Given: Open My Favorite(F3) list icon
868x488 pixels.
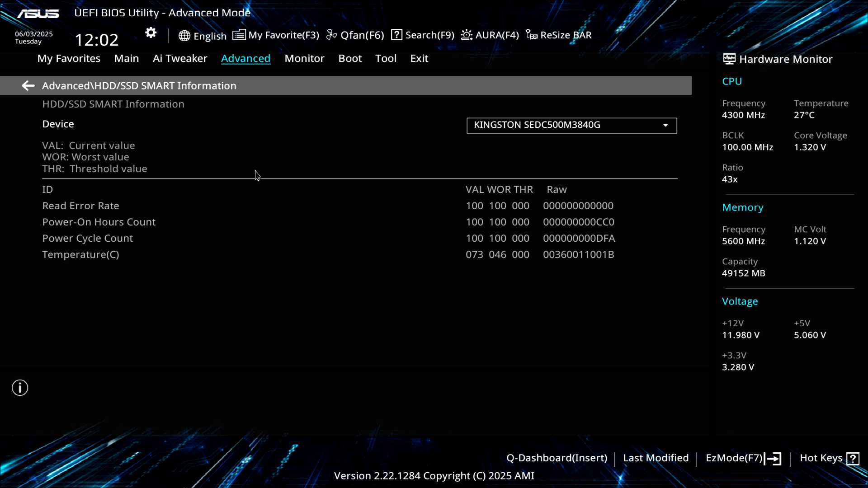Looking at the screenshot, I should pos(239,35).
